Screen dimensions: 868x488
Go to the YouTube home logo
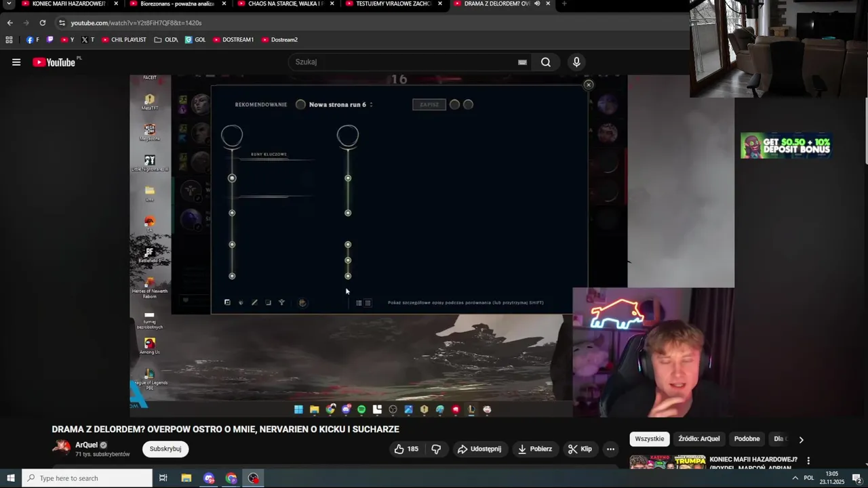point(54,62)
